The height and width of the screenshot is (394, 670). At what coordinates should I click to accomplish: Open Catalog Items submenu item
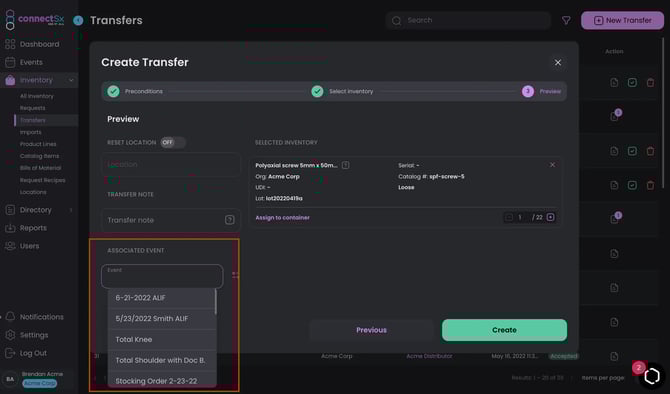39,156
